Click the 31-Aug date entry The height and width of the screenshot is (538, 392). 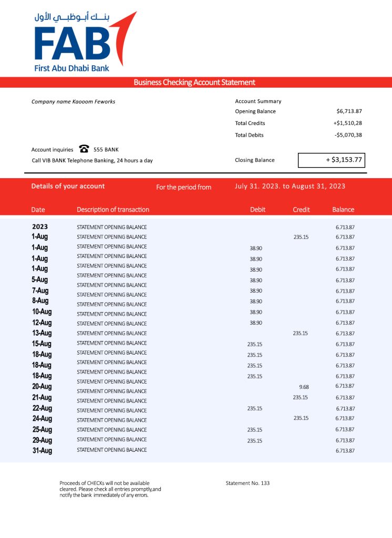click(x=42, y=450)
